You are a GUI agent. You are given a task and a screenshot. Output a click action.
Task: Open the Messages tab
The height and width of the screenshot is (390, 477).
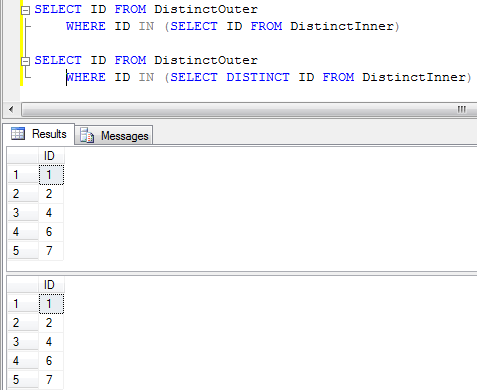[114, 135]
